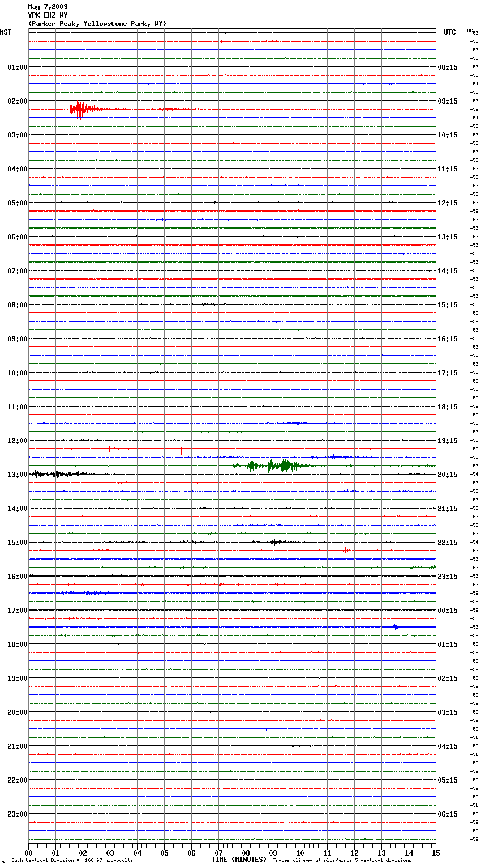
Task: Click the '12' minute tick on bottom axis
Action: (x=354, y=853)
